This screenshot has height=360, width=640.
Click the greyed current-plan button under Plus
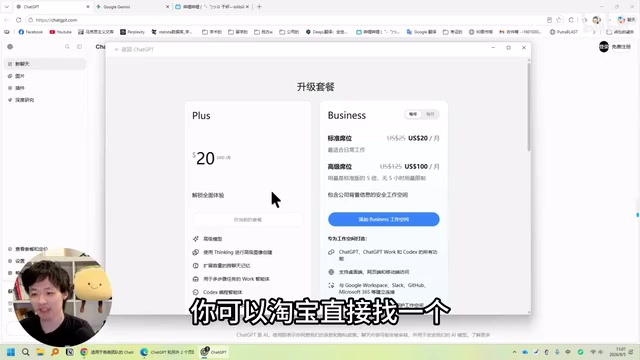[248, 220]
